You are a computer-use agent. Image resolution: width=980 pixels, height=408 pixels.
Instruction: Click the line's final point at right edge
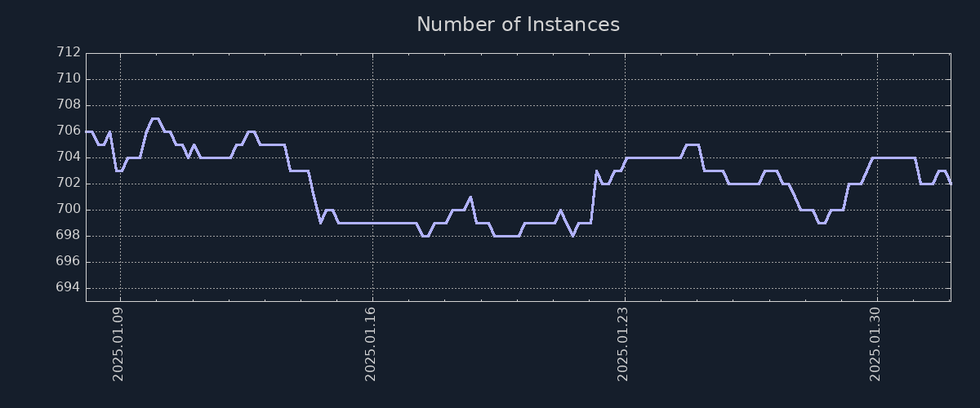pyautogui.click(x=950, y=184)
